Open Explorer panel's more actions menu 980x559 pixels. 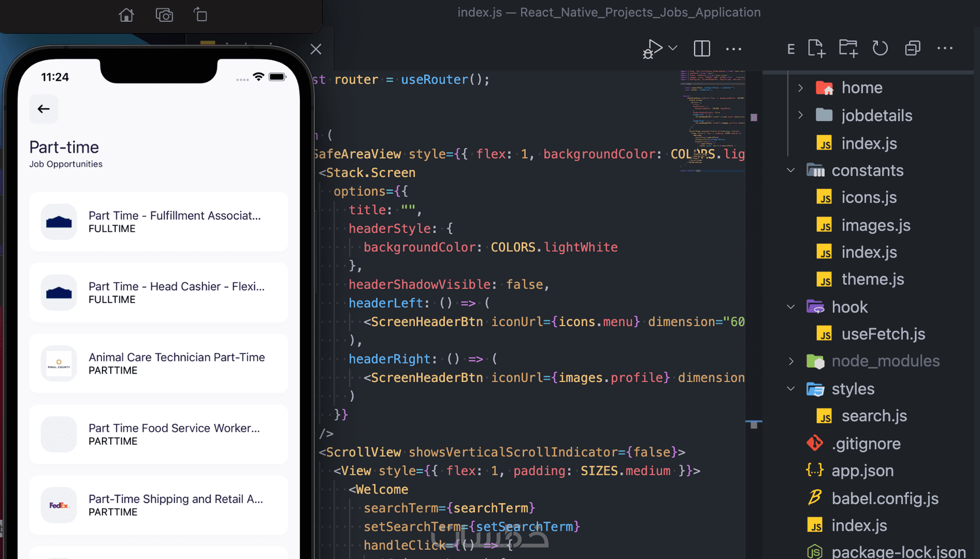tap(945, 48)
